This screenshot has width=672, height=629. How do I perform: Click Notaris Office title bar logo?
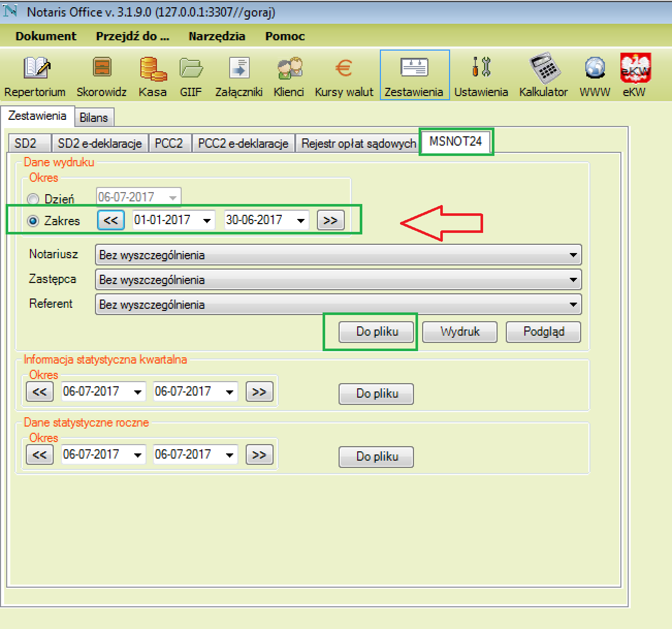coord(10,11)
